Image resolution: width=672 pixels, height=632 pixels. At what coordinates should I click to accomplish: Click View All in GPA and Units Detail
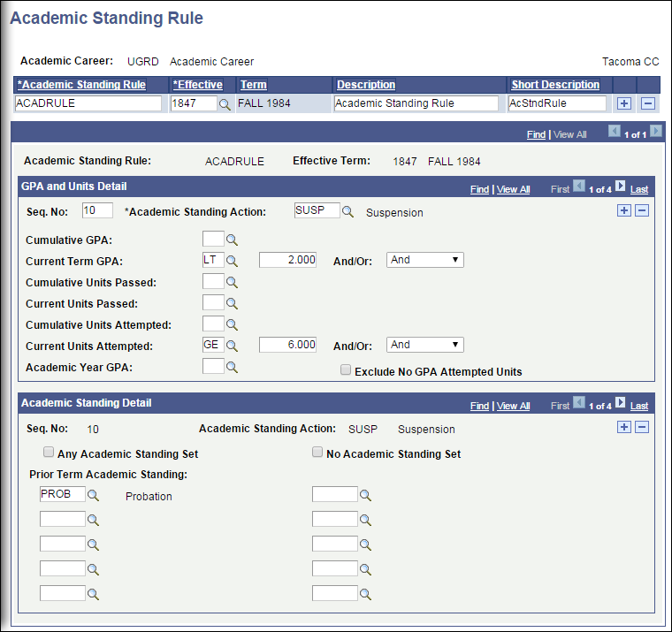(514, 189)
